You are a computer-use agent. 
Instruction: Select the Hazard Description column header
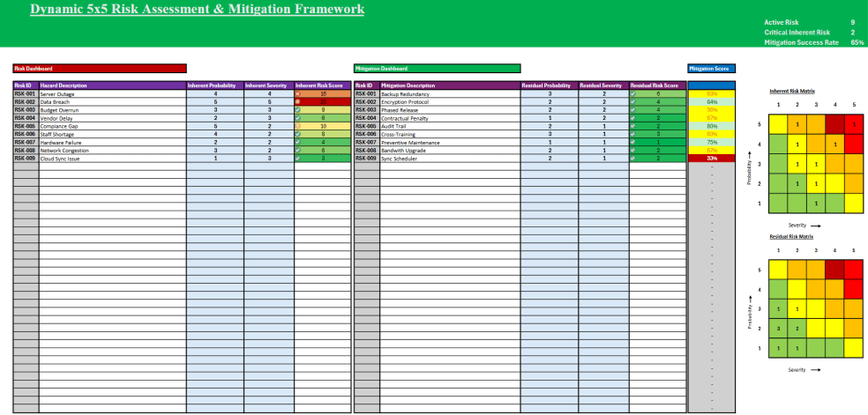pyautogui.click(x=112, y=85)
